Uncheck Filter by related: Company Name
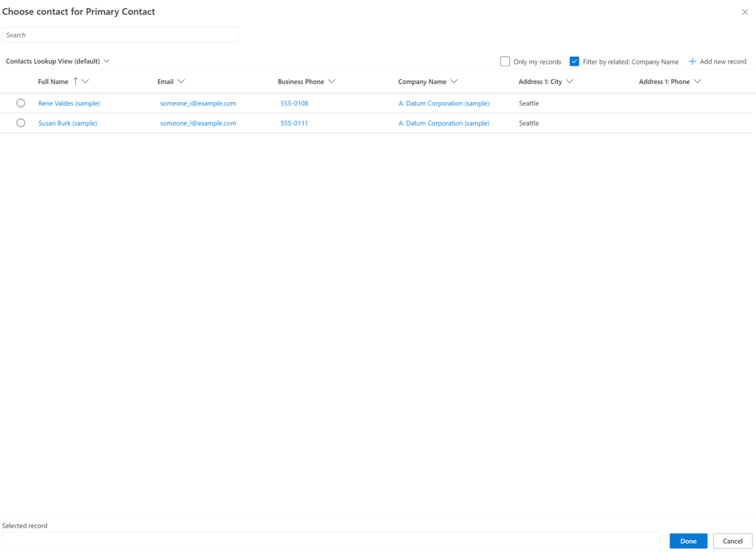The width and height of the screenshot is (756, 557). 574,62
